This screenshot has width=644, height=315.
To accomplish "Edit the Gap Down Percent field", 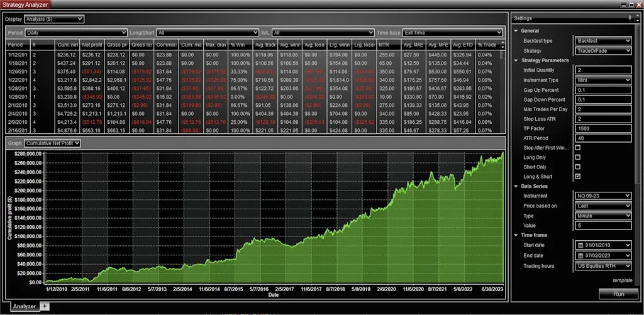I will click(x=603, y=99).
